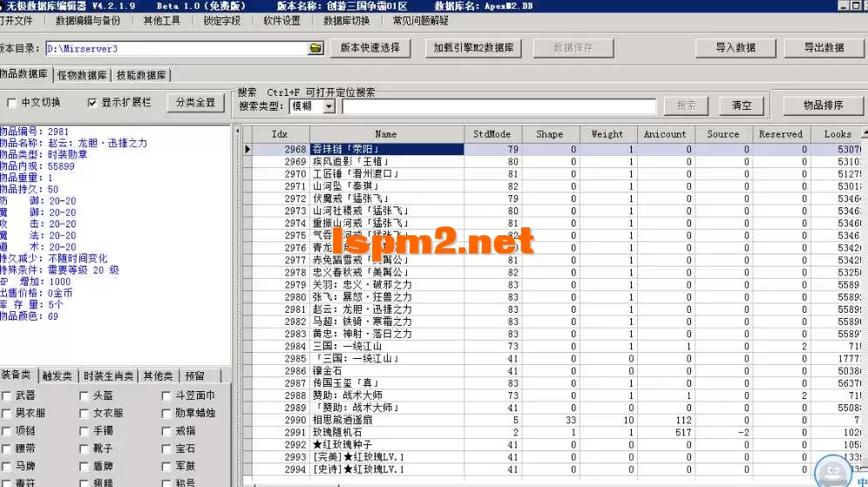Viewport: 868px width, 487px height.
Task: Select the 其他类 category tab
Action: point(159,376)
